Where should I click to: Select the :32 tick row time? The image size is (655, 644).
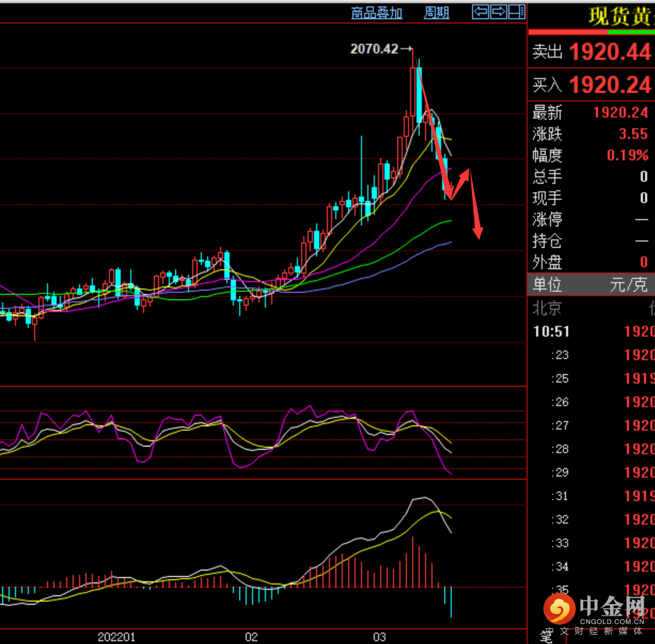point(560,519)
